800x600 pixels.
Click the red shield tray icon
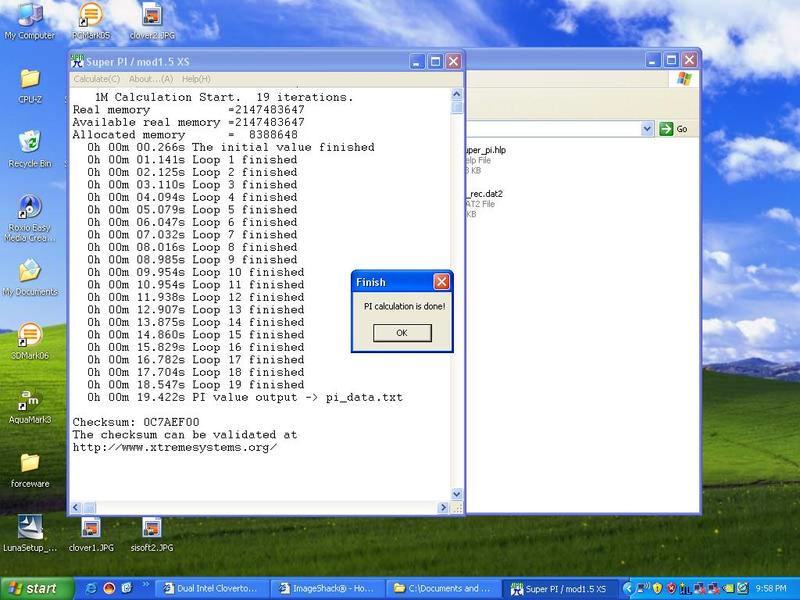coord(671,588)
